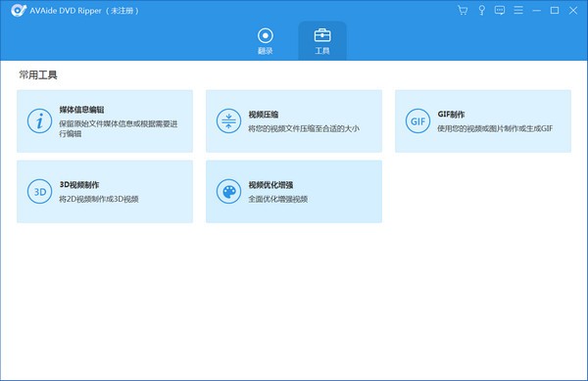The image size is (588, 381).
Task: Click the palette video enhance icon
Action: tap(228, 191)
